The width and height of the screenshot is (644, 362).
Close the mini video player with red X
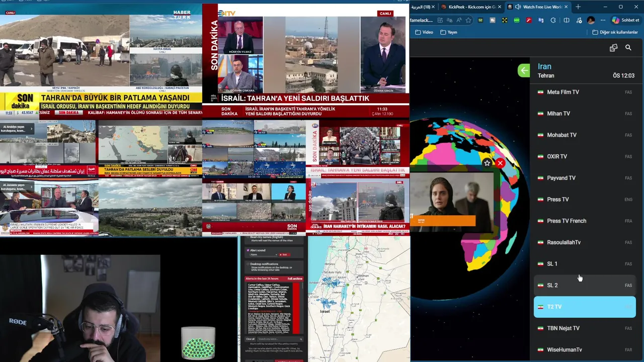[500, 163]
